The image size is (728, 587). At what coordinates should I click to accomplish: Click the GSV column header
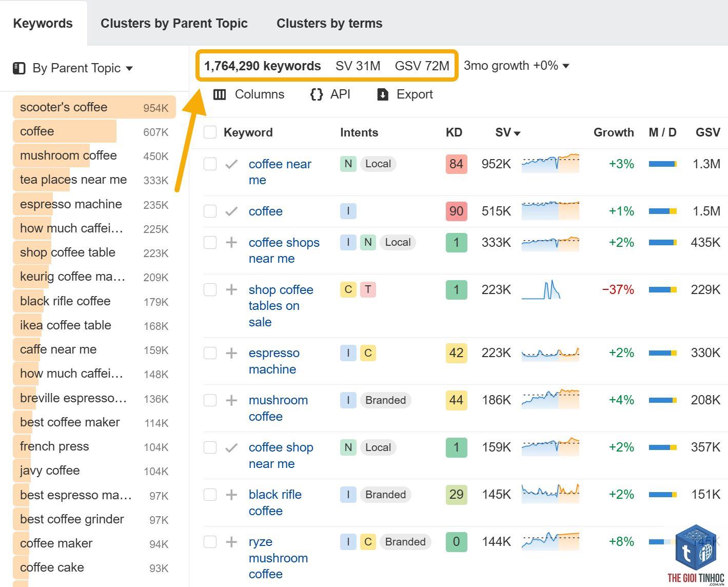pos(708,132)
